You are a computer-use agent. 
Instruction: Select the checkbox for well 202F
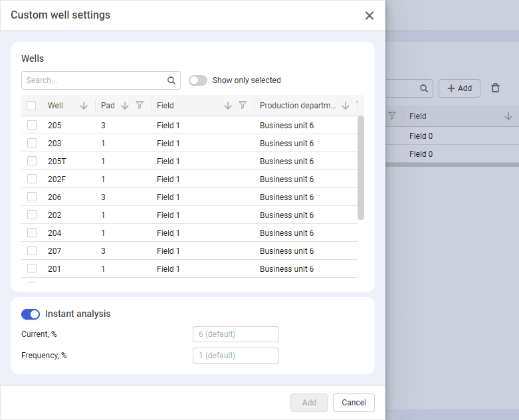point(32,179)
